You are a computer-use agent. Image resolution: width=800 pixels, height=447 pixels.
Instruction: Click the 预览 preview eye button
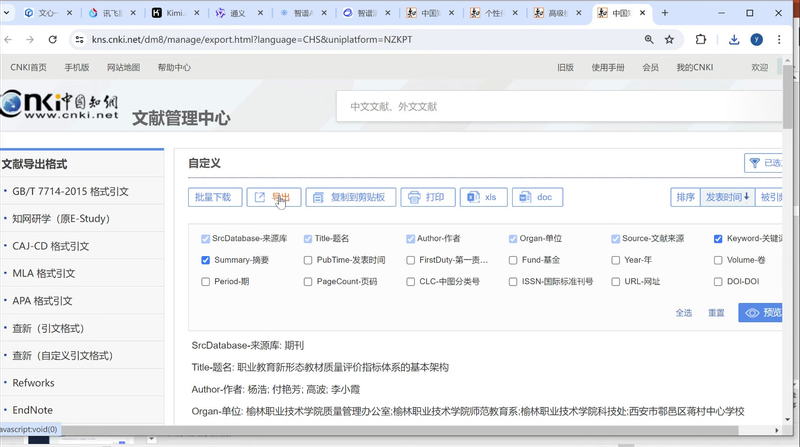pos(762,313)
